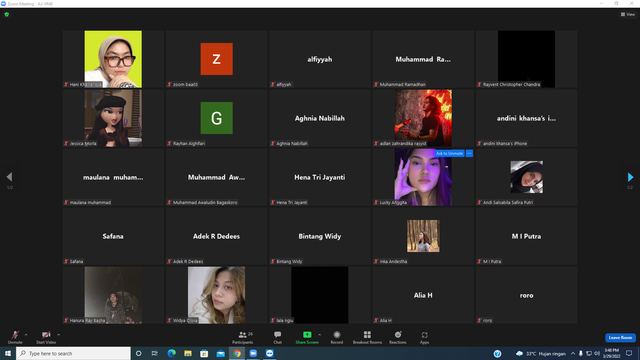Open Task View in the taskbar

155,353
